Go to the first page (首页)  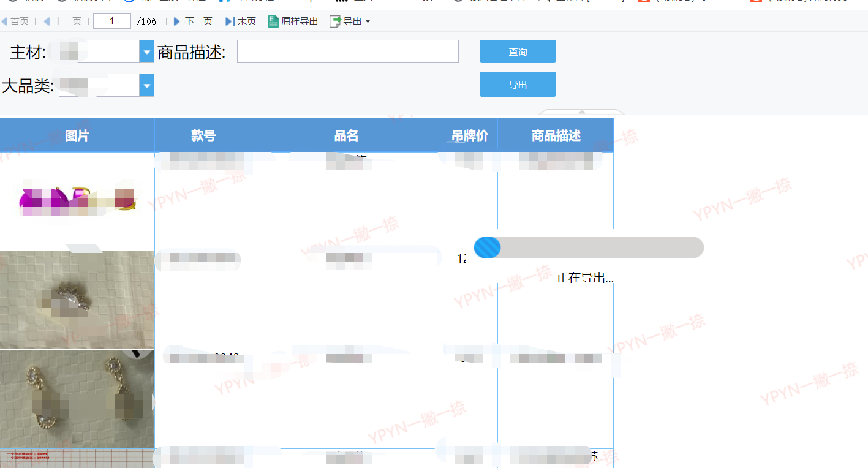[15, 21]
